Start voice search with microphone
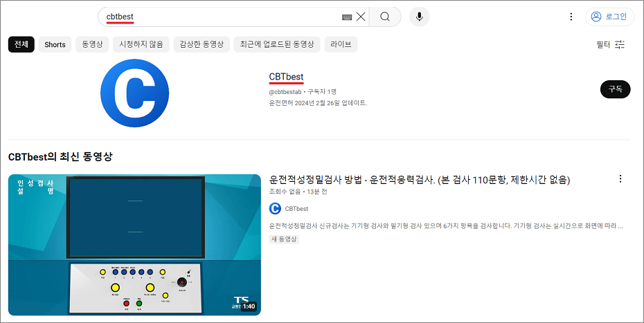This screenshot has width=644, height=323. coord(420,17)
